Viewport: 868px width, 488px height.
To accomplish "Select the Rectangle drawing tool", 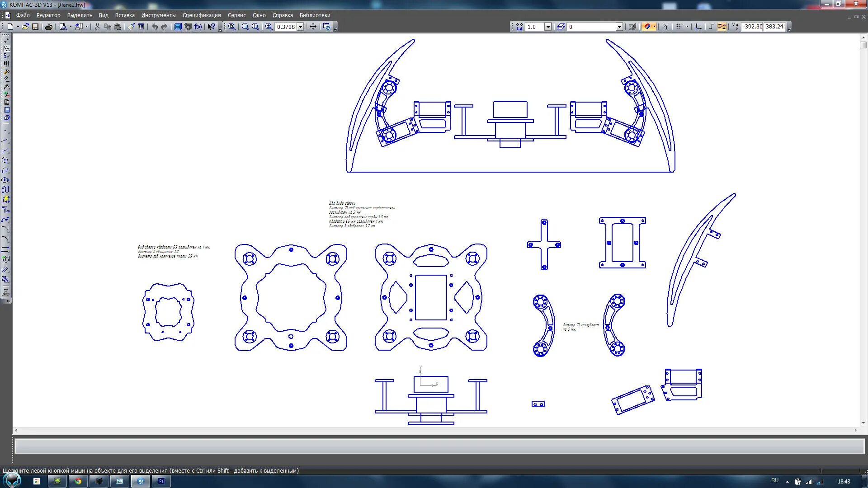I will tap(5, 249).
